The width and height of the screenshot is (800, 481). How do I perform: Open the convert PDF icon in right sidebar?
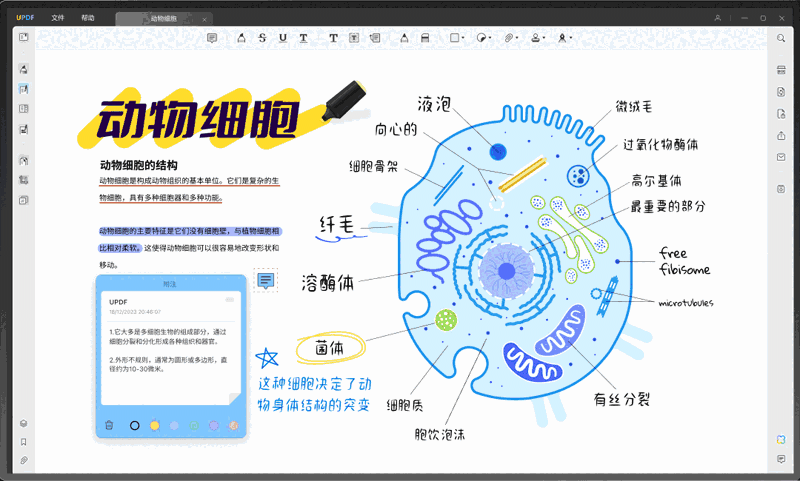coord(781,92)
